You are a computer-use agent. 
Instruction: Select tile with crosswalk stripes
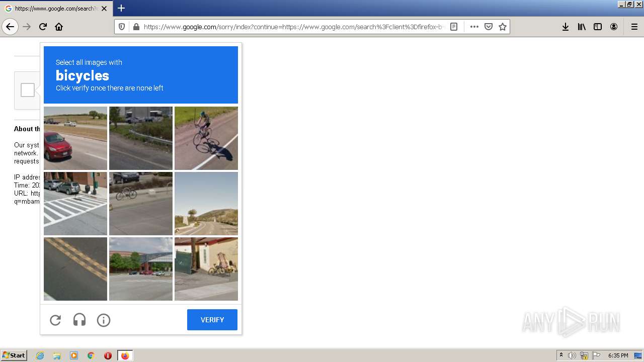[x=75, y=204]
